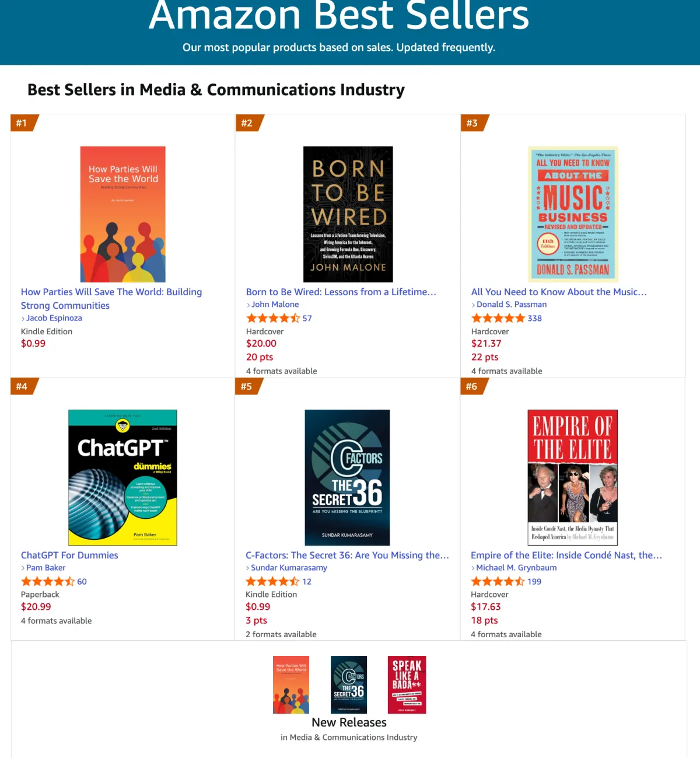Click the C-Factors star rating with 12 reviews
The image size is (700, 758).
pyautogui.click(x=272, y=581)
